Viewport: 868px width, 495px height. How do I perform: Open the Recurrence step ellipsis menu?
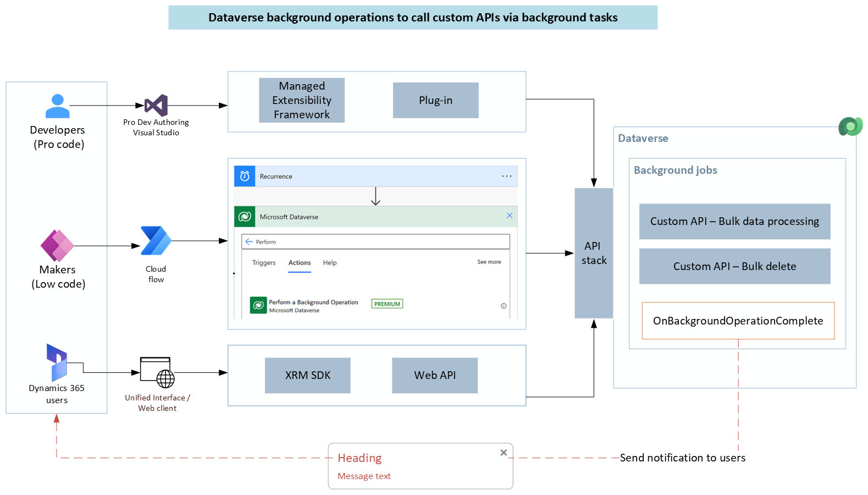click(x=507, y=176)
